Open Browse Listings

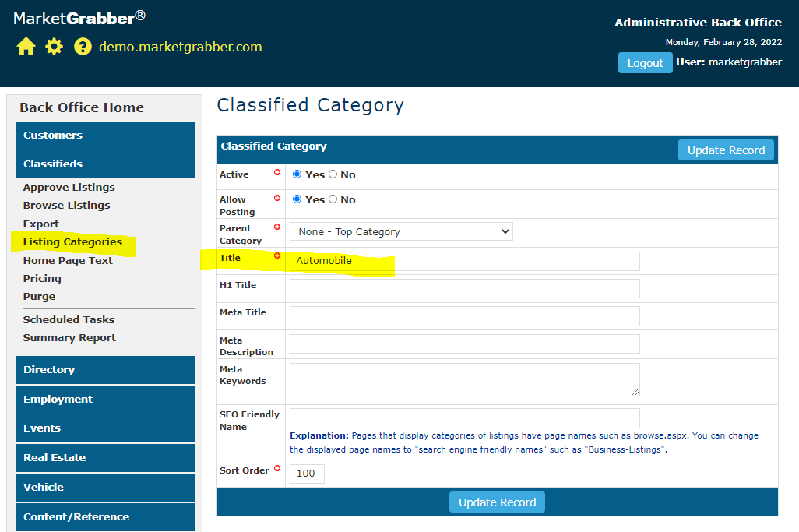(66, 206)
